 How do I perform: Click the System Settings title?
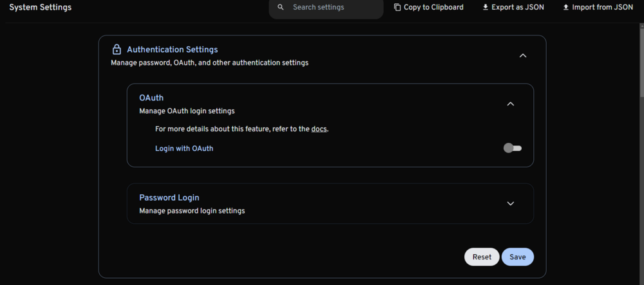click(40, 7)
